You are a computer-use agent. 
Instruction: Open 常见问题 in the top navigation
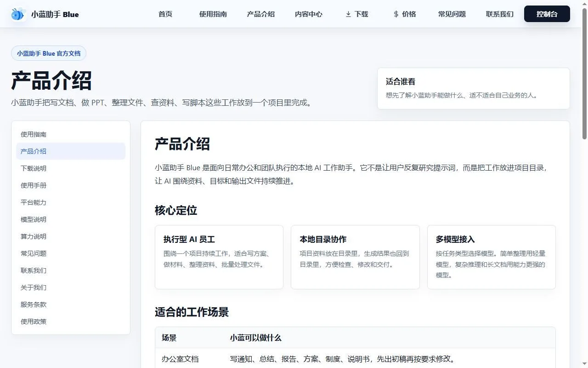452,14
